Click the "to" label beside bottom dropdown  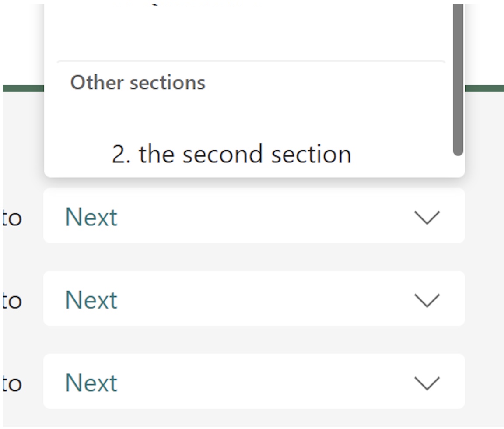coord(12,384)
